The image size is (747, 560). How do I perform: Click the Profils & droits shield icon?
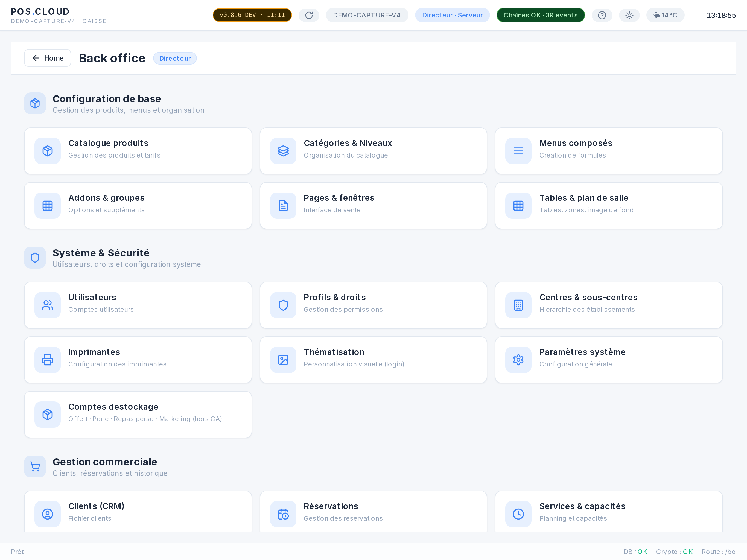[283, 305]
